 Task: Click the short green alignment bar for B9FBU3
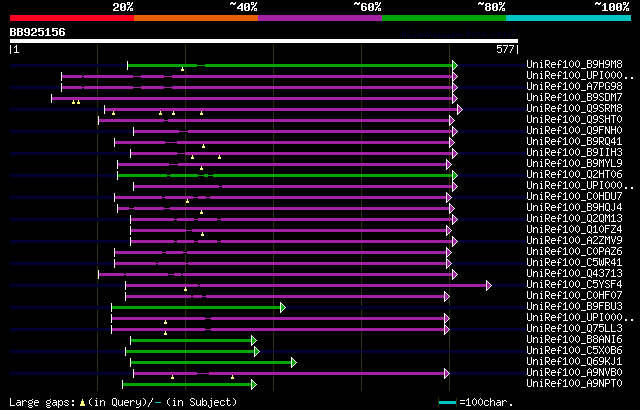196,308
